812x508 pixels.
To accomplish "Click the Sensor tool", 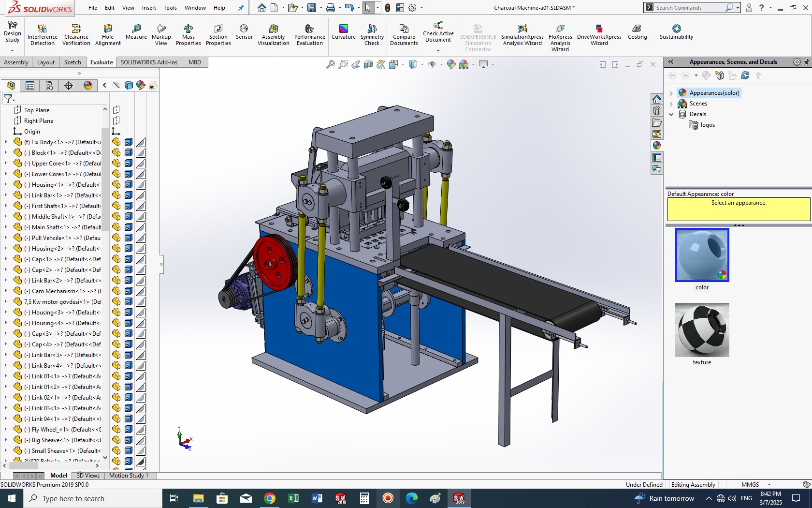I will [x=244, y=32].
